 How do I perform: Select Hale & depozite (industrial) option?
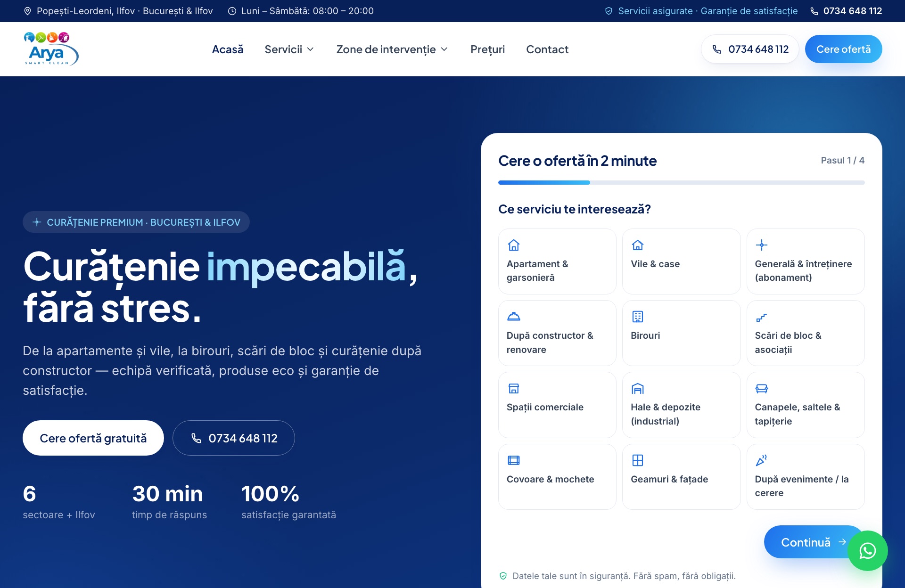pos(681,405)
